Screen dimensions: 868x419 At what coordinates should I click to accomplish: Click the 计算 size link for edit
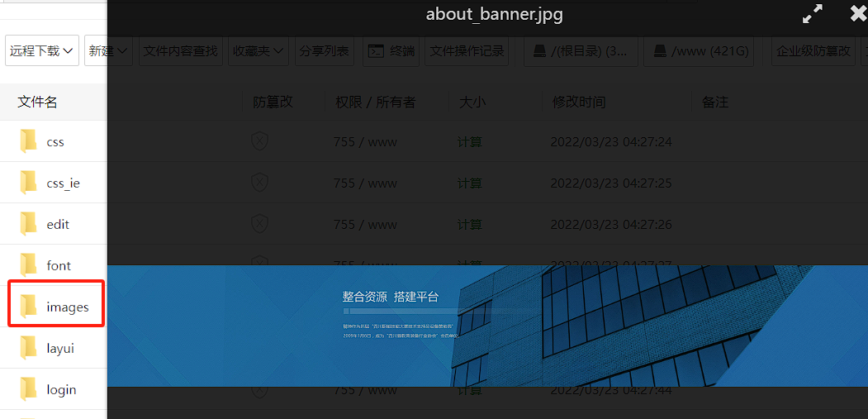pyautogui.click(x=469, y=225)
